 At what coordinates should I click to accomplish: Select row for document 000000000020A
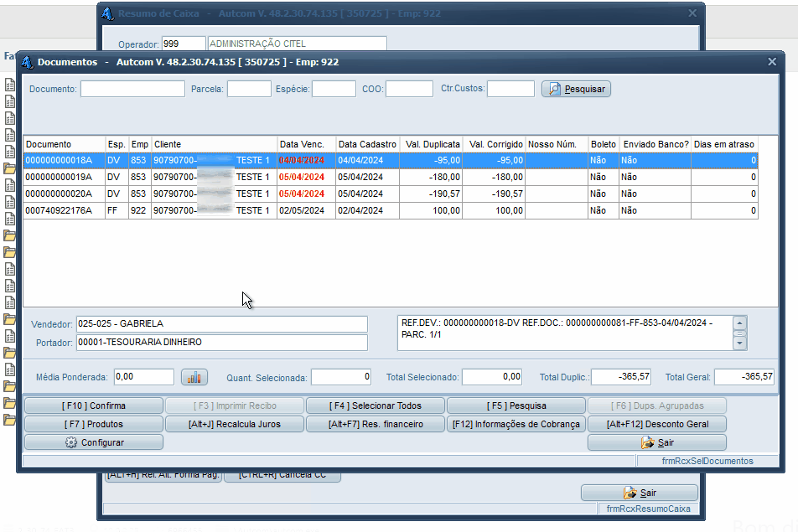pos(391,194)
